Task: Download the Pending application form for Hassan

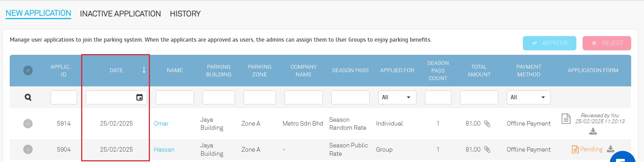Action: [x=611, y=149]
